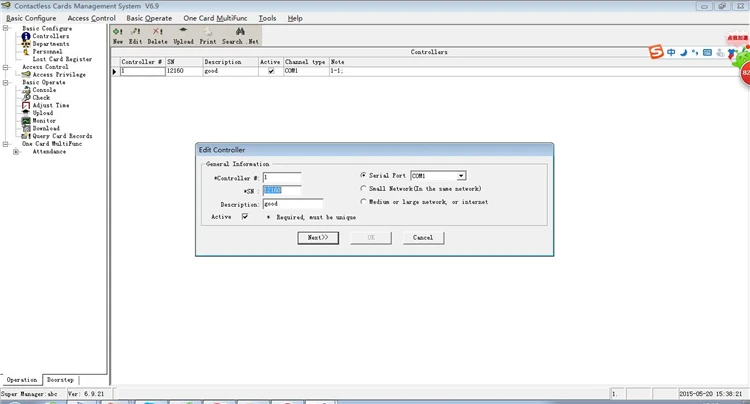This screenshot has width=750, height=404.
Task: Click the Edit Controller dialog title bar
Action: tap(375, 150)
